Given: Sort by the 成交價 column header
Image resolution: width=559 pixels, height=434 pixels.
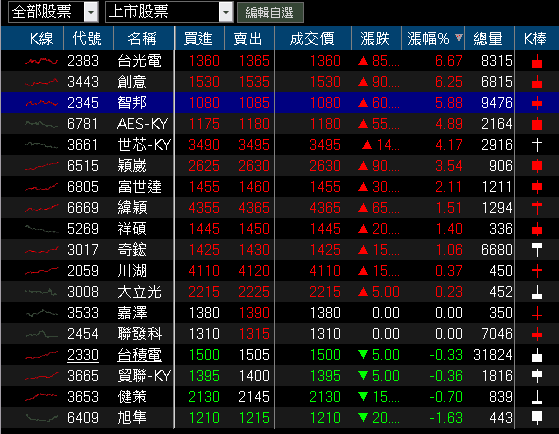Looking at the screenshot, I should click(312, 38).
